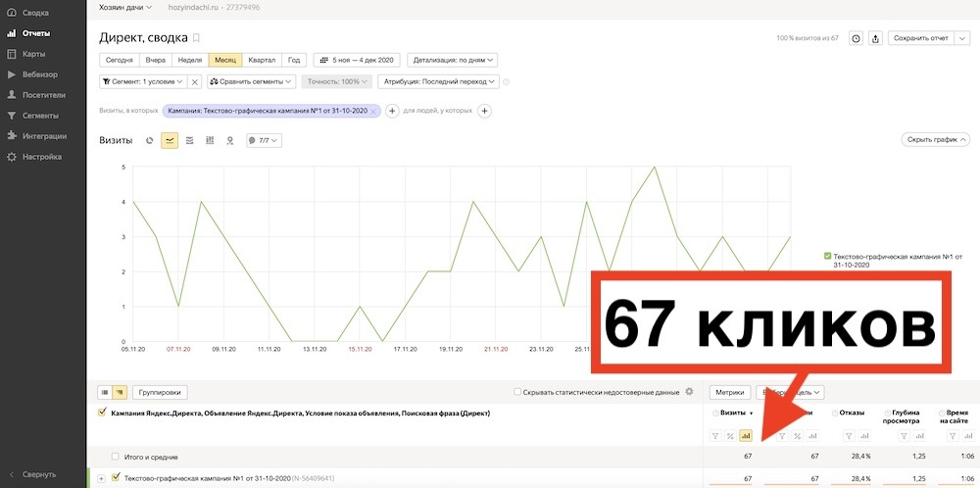The height and width of the screenshot is (488, 980).
Task: Open Настройка settings in sidebar
Action: click(34, 157)
